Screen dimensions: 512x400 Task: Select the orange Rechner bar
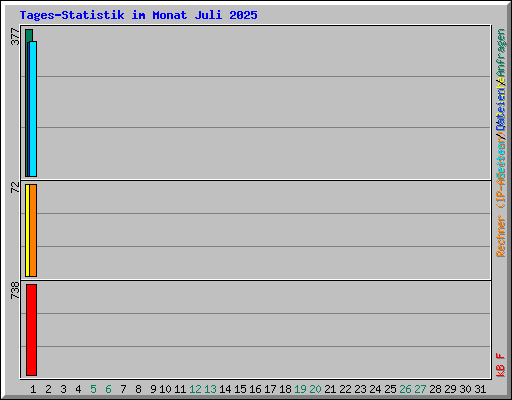pos(33,230)
